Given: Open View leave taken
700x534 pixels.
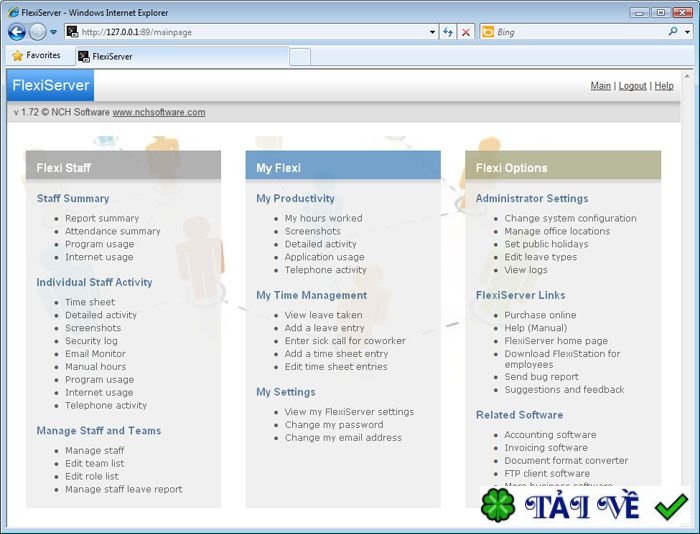Looking at the screenshot, I should pyautogui.click(x=324, y=315).
